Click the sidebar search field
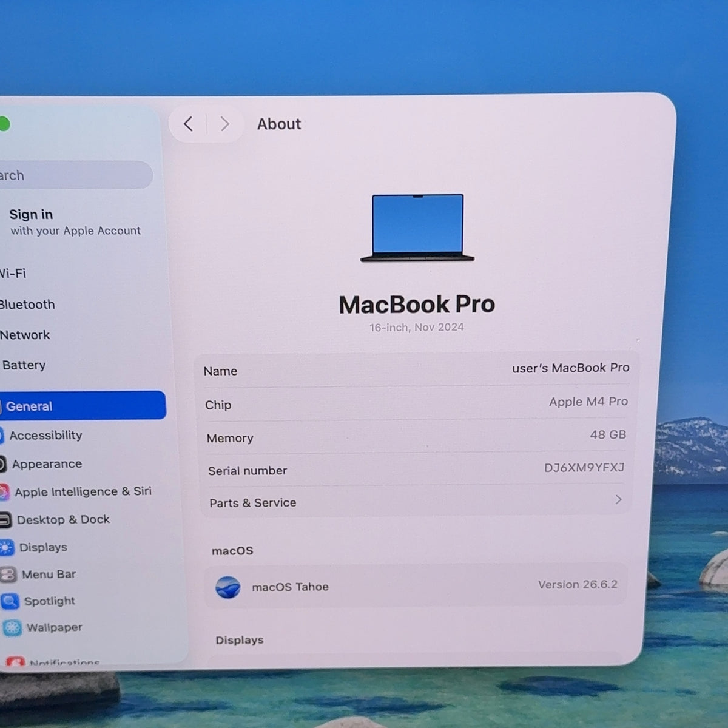 coord(76,175)
